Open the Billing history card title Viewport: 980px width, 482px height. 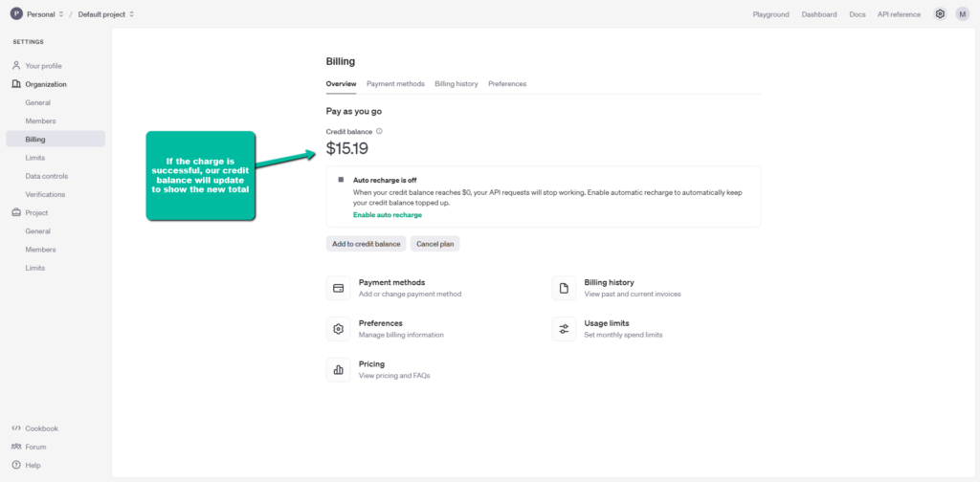[x=610, y=282]
